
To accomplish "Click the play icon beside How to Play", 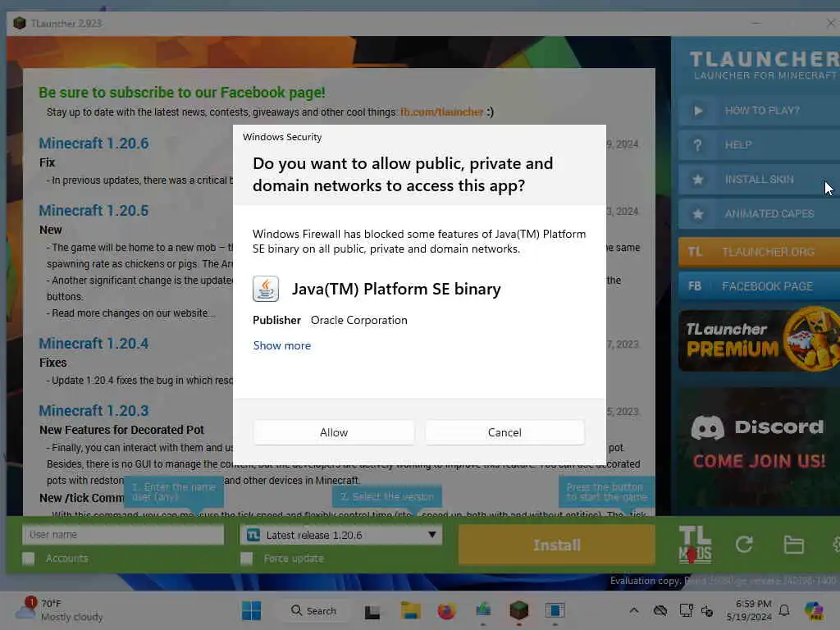I will 697,111.
